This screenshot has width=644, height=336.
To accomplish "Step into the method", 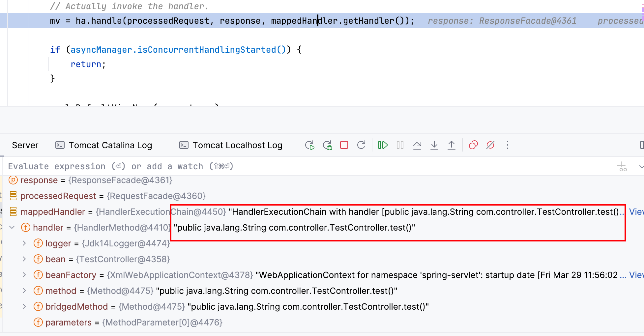I will 434,145.
